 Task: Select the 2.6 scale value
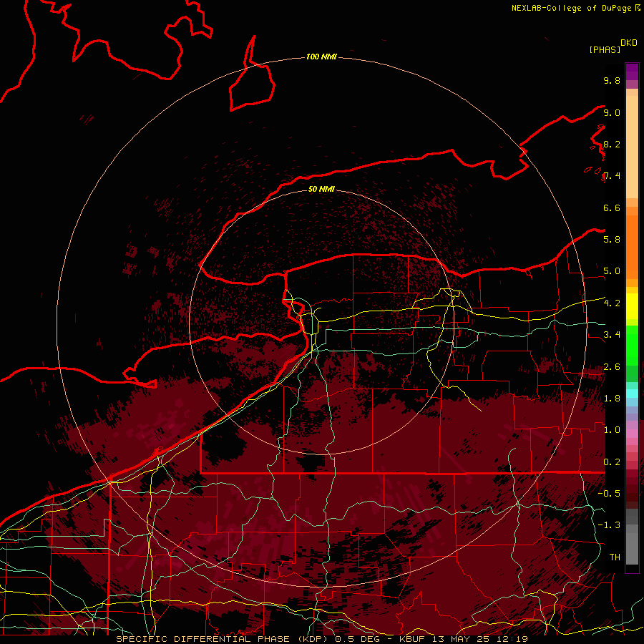[612, 367]
